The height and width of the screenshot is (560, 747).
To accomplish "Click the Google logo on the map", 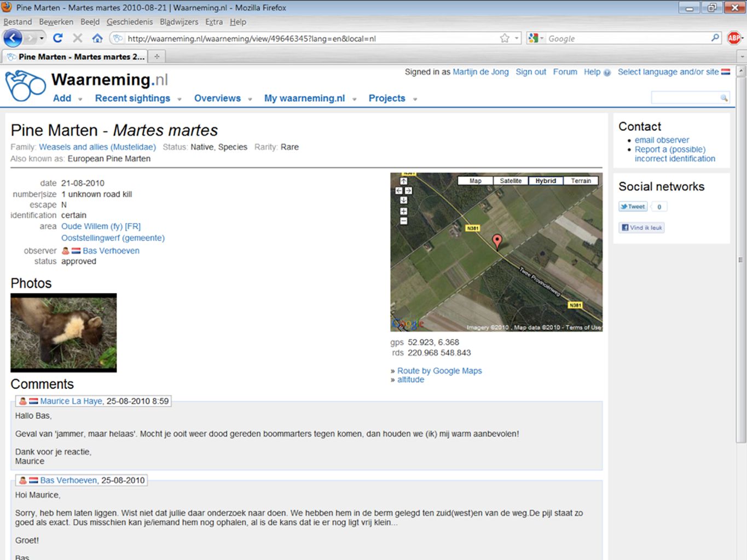I will tap(408, 324).
